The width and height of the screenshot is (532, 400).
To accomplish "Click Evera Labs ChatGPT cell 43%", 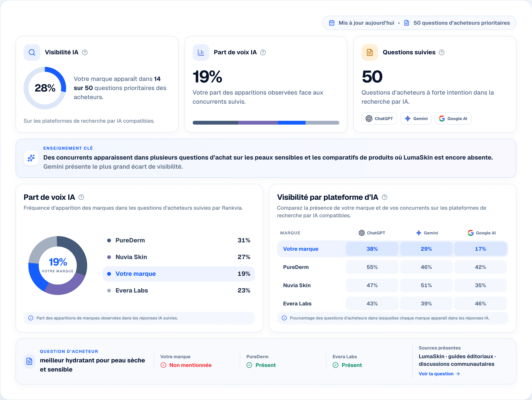I will pyautogui.click(x=372, y=304).
